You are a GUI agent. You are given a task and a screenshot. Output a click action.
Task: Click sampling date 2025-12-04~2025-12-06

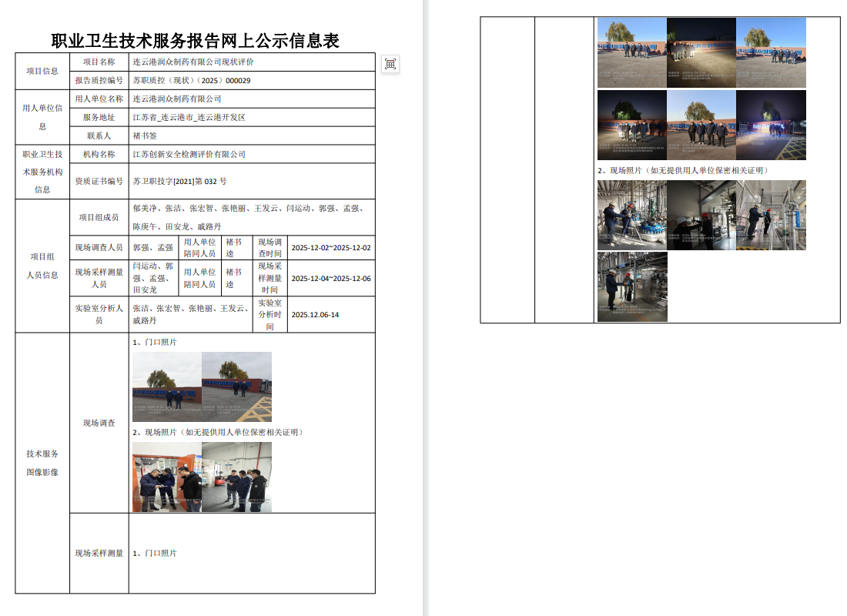(331, 279)
